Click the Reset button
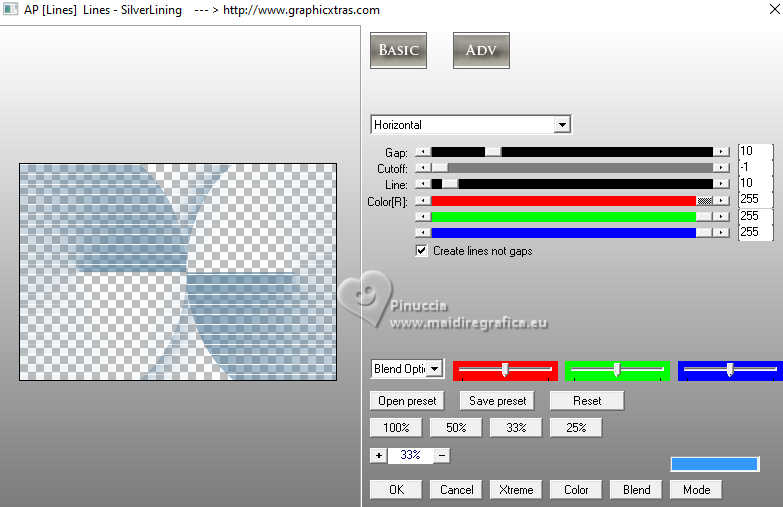 (587, 401)
